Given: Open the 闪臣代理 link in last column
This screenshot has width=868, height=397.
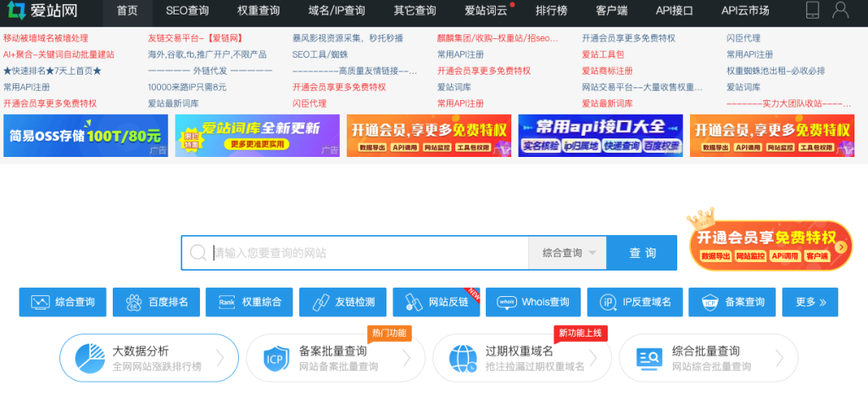Looking at the screenshot, I should tap(743, 38).
